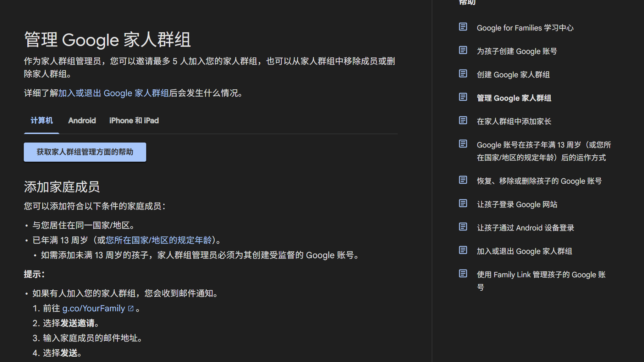This screenshot has width=644, height=362.
Task: Click text 您可以添加符合以下条件的家庭成员：
Action: coord(95,206)
